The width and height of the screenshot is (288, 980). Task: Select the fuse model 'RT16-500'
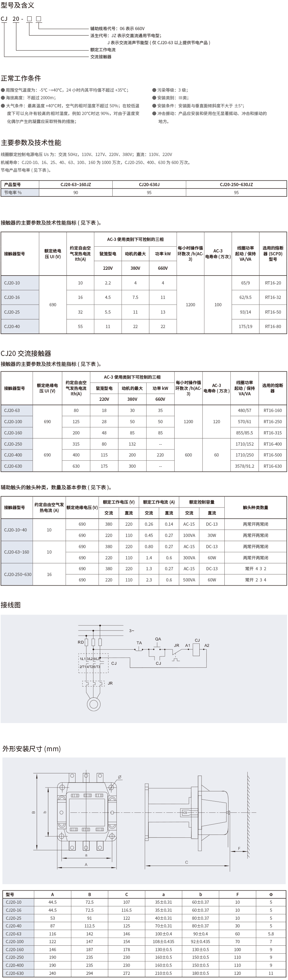pyautogui.click(x=273, y=455)
